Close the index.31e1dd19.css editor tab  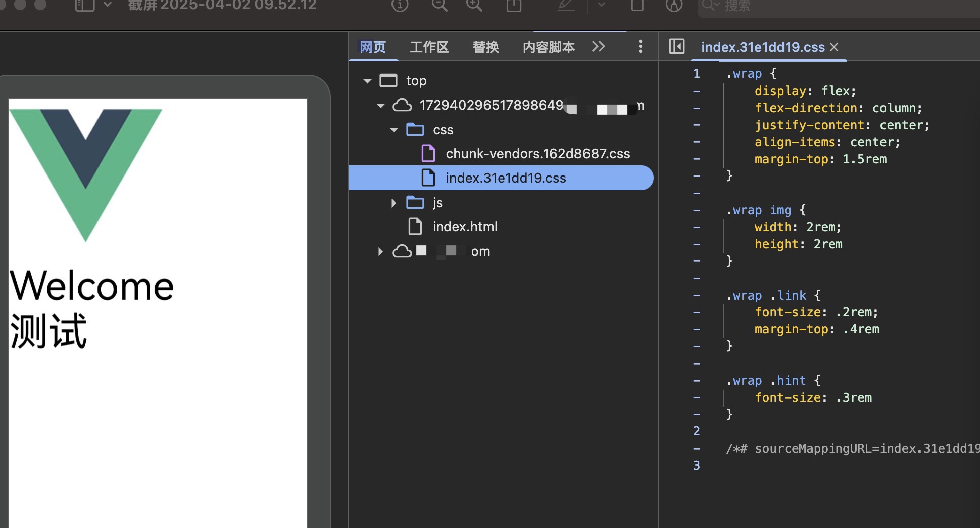tap(834, 47)
